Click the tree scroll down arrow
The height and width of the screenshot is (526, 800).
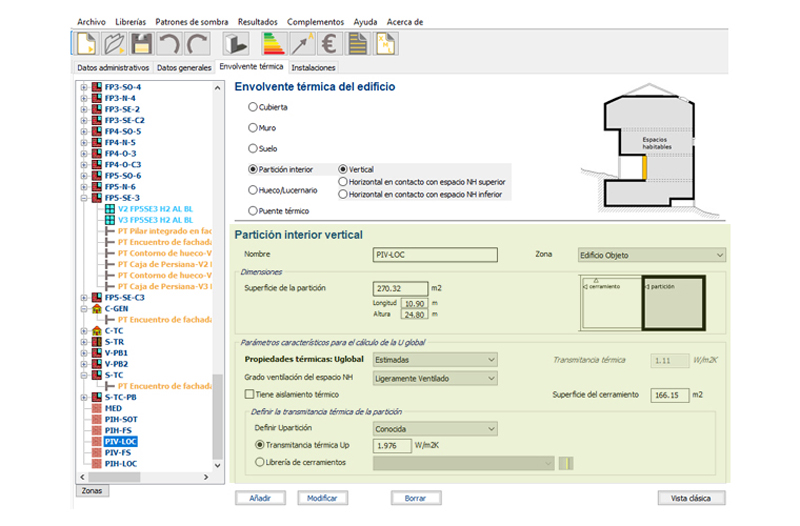pyautogui.click(x=217, y=465)
